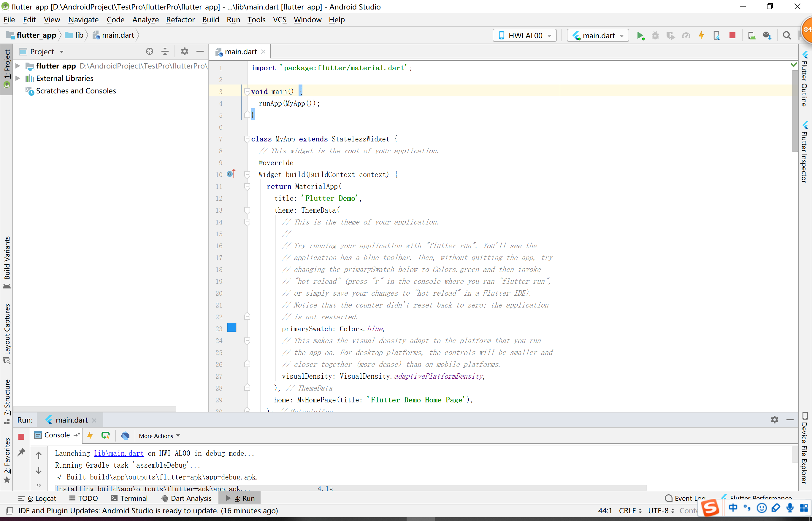The width and height of the screenshot is (812, 521).
Task: Run main.dart with coverage icon
Action: 670,36
